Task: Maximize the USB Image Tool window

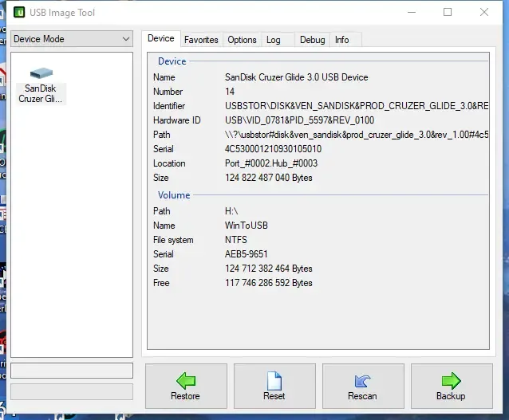Action: pyautogui.click(x=448, y=12)
